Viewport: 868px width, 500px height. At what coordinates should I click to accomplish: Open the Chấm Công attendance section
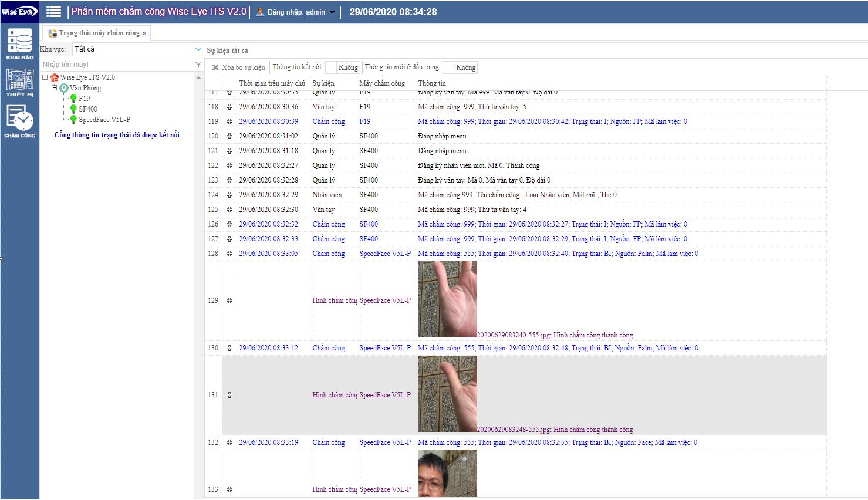pyautogui.click(x=20, y=121)
